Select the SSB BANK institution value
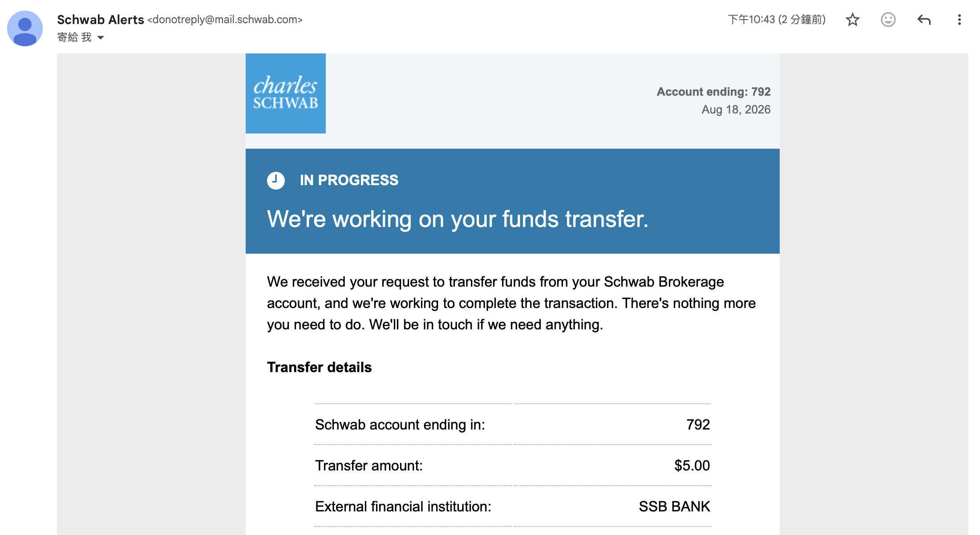The height and width of the screenshot is (535, 980). pyautogui.click(x=674, y=507)
